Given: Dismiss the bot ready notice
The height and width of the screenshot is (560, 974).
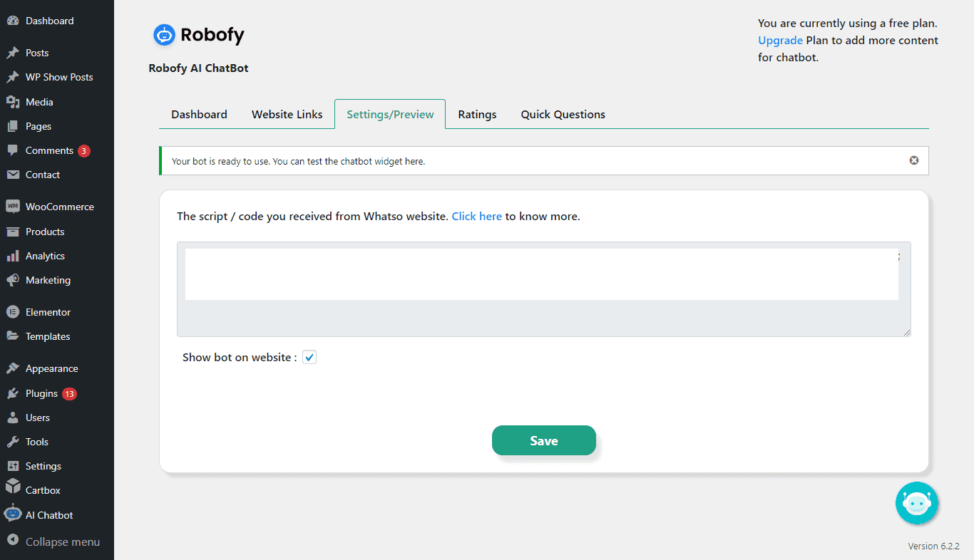Looking at the screenshot, I should click(x=914, y=160).
